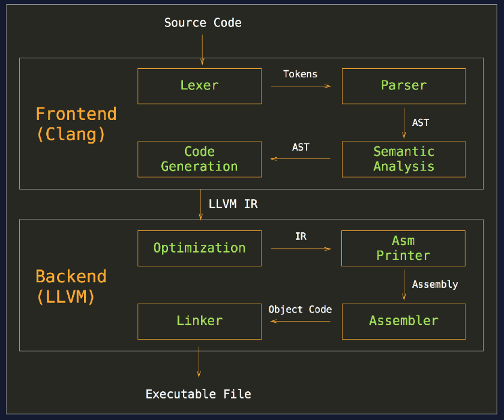Click AST label beneath the Parser box
The image size is (504, 420).
(421, 122)
